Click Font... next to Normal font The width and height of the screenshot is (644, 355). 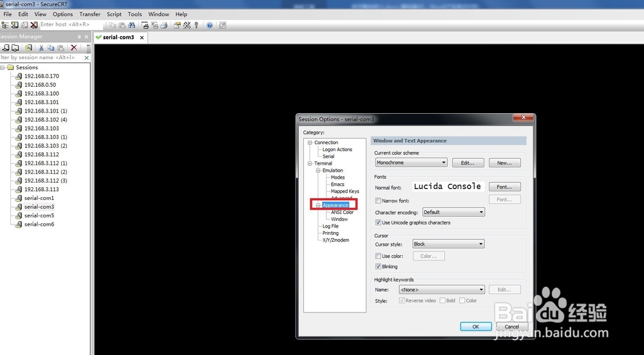click(x=504, y=187)
